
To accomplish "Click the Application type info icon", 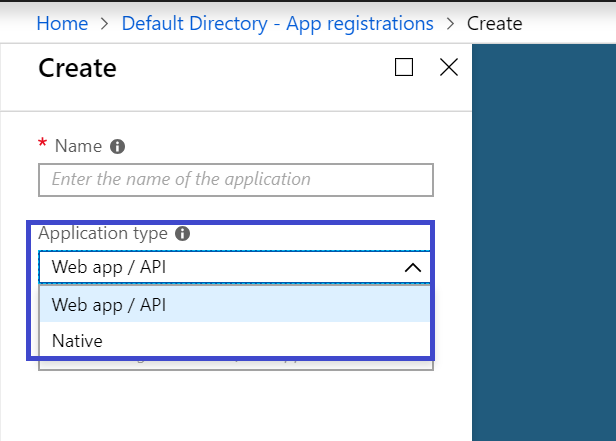I will point(182,233).
